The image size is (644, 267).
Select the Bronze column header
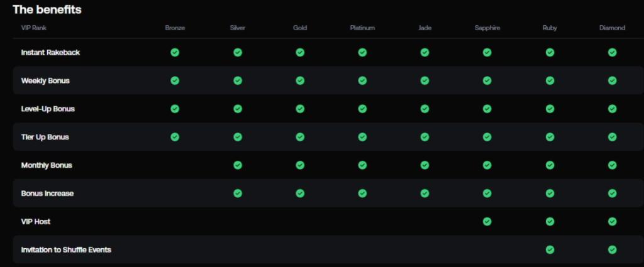point(175,28)
